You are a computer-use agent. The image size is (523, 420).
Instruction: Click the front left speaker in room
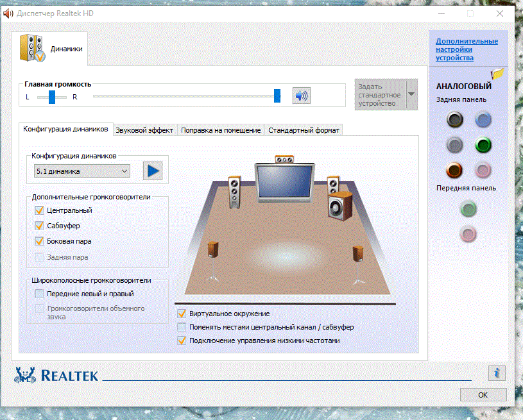tap(234, 192)
